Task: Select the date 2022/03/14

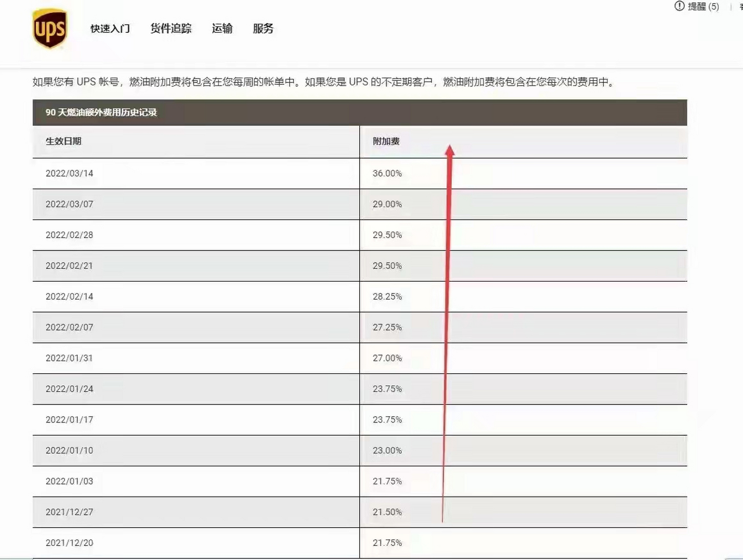Action: point(70,173)
